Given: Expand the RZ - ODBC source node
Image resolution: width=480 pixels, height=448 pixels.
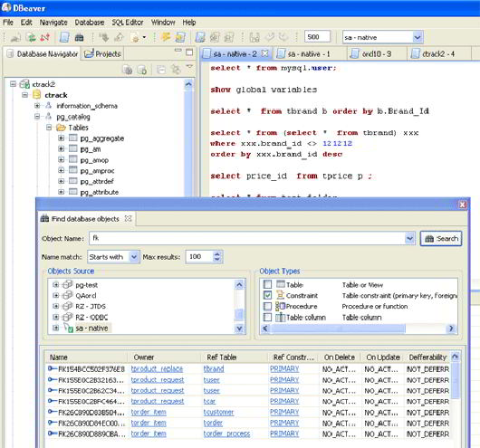Looking at the screenshot, I should pyautogui.click(x=55, y=317).
